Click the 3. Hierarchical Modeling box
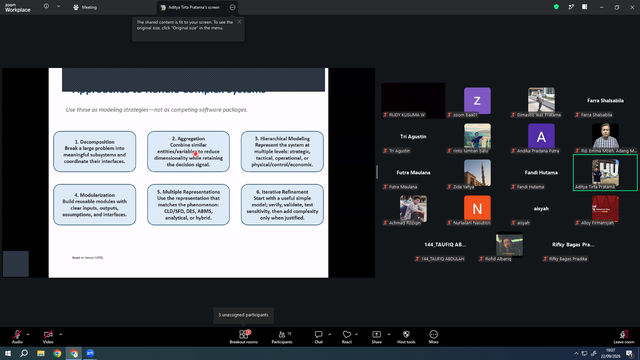640x360 pixels. point(282,151)
